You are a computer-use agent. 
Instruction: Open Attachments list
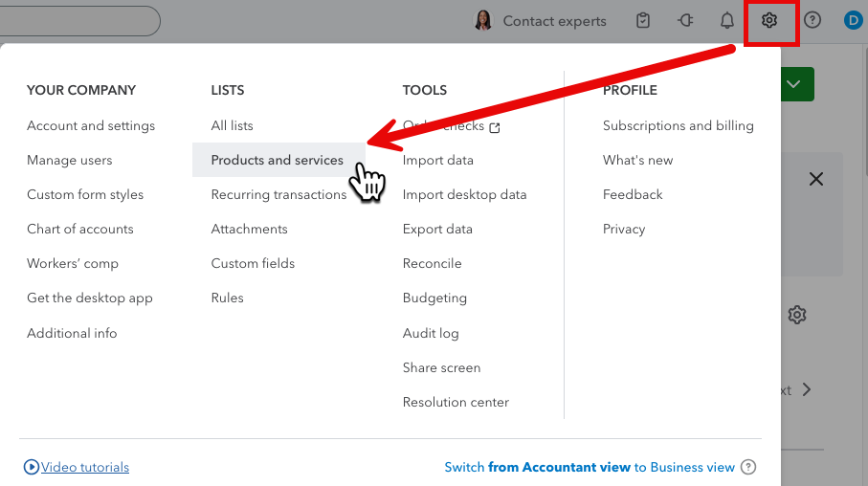249,230
